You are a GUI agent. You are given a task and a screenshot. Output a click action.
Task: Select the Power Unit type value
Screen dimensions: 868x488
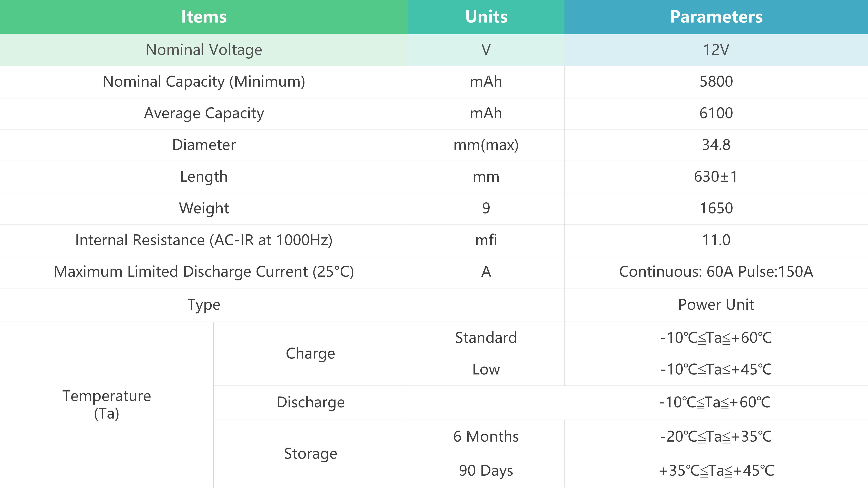716,305
